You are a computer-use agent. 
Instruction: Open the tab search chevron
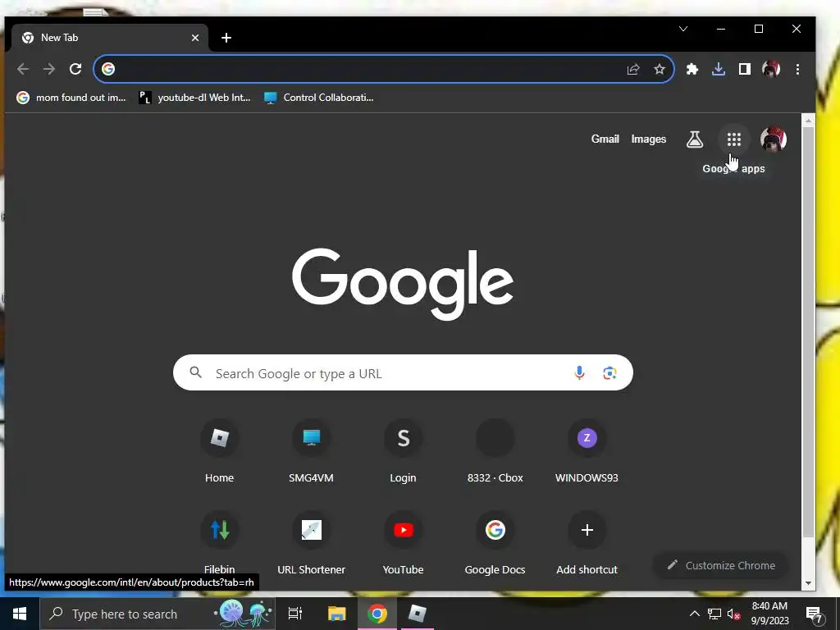683,29
